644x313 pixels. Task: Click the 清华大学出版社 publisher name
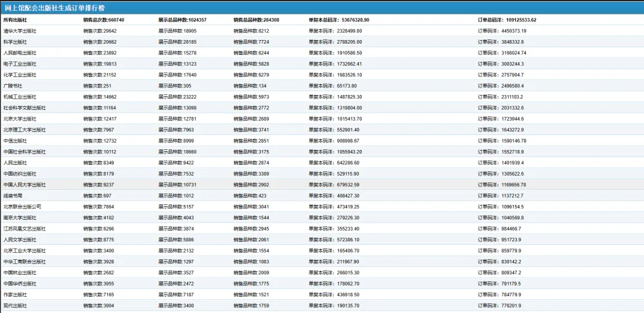(19, 31)
